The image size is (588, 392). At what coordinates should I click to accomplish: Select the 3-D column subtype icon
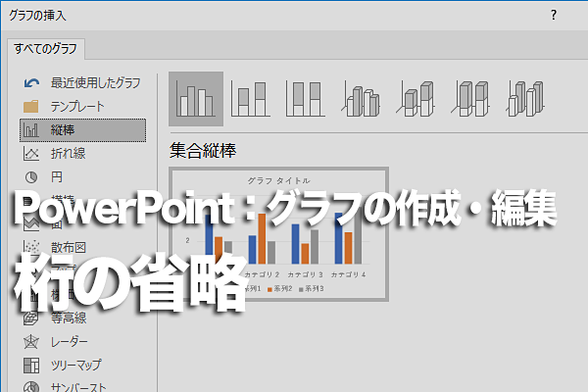tap(525, 99)
